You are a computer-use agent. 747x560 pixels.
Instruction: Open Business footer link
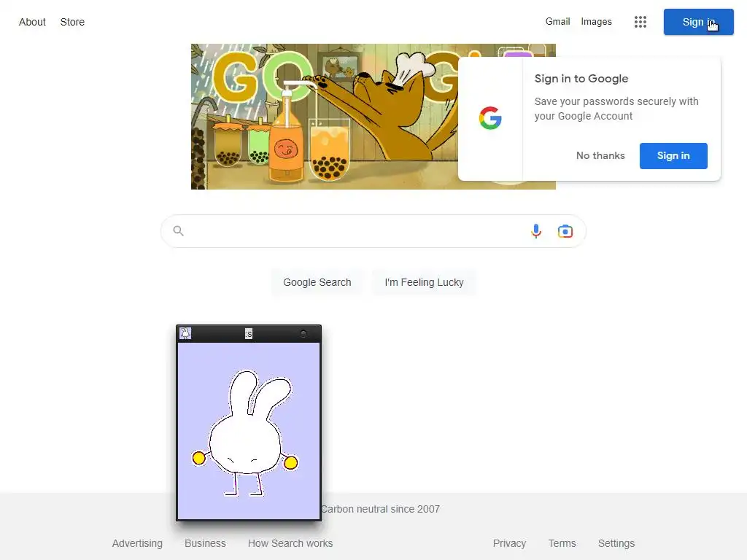point(205,543)
